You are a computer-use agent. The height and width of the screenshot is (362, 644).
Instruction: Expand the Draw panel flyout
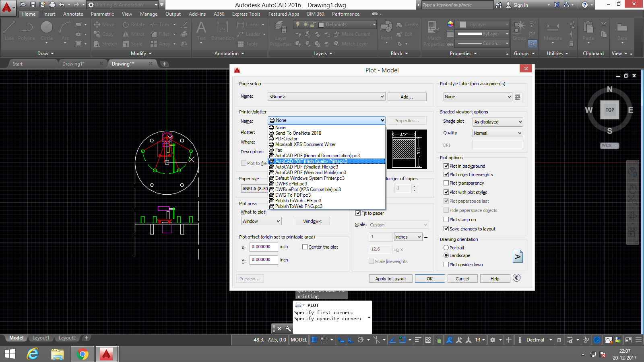tap(45, 53)
